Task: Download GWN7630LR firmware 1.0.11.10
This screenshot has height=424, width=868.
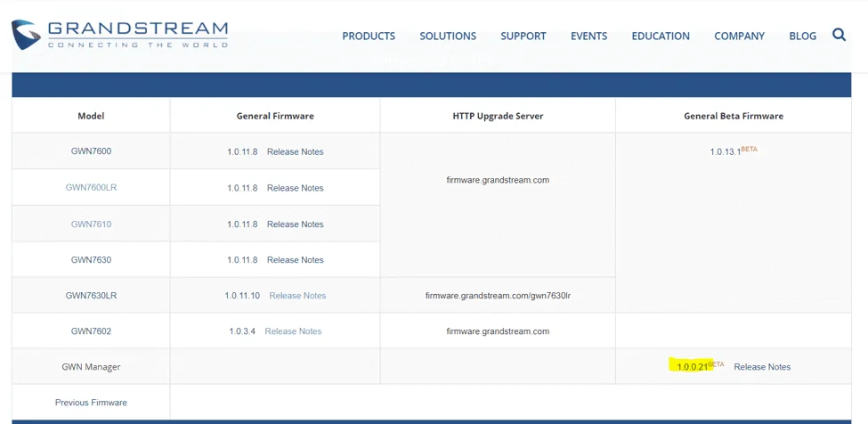Action: [242, 296]
